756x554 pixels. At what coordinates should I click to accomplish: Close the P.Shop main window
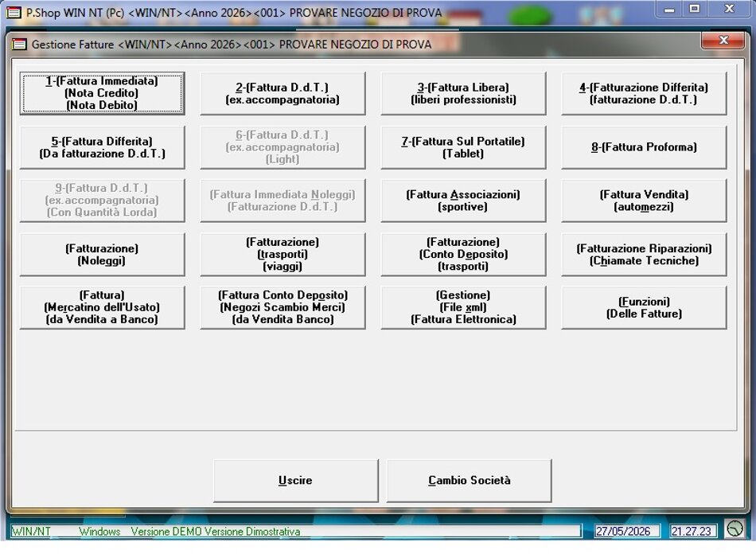point(729,10)
